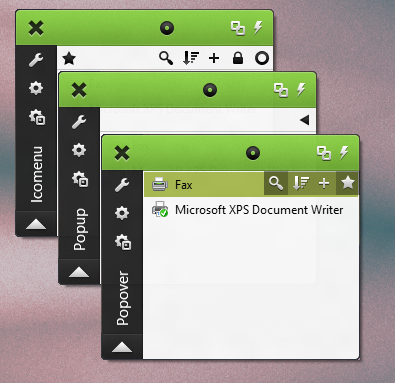Click the lightning bolt in Popover header
Screen dimensions: 395x383
tap(344, 153)
